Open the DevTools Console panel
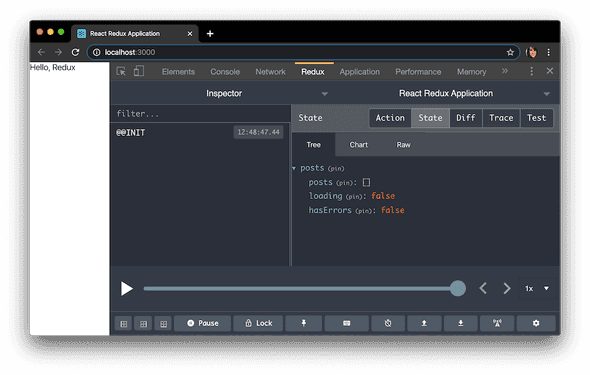 pyautogui.click(x=225, y=72)
